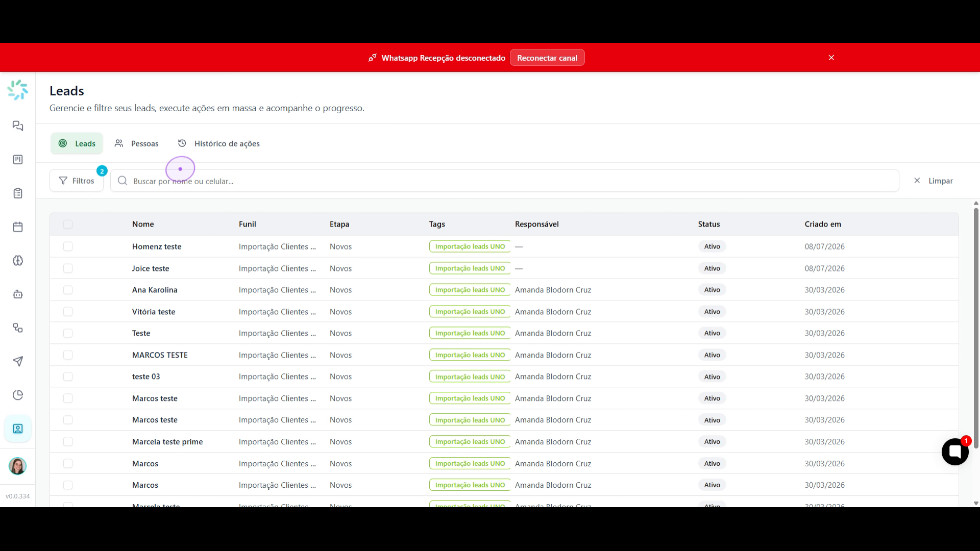Click Ativo status badge on Joice teste row
980x551 pixels.
(712, 268)
